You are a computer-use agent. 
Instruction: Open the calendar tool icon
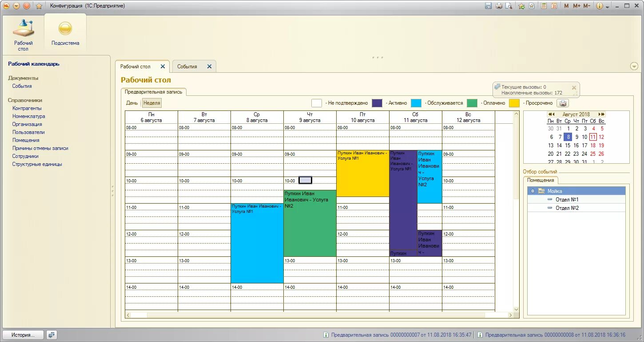tap(554, 6)
